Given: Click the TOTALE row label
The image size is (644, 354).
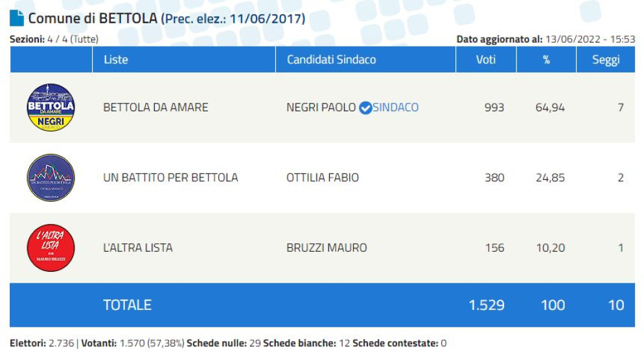Looking at the screenshot, I should point(127,305).
